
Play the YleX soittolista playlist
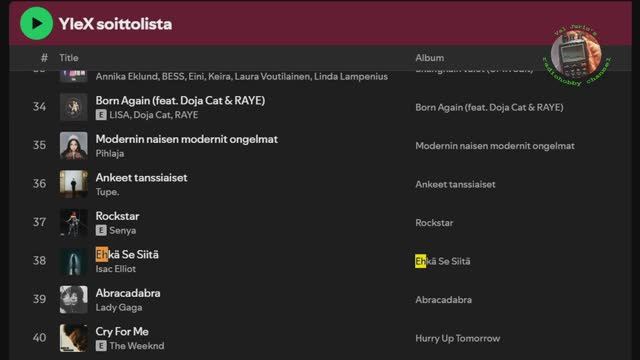36,23
